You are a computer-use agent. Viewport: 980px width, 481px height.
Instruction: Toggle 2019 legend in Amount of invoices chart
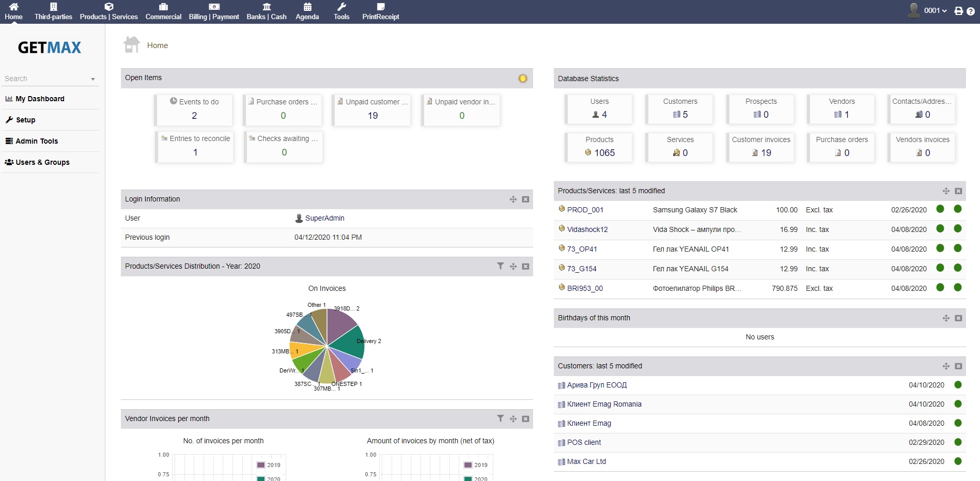[476, 465]
